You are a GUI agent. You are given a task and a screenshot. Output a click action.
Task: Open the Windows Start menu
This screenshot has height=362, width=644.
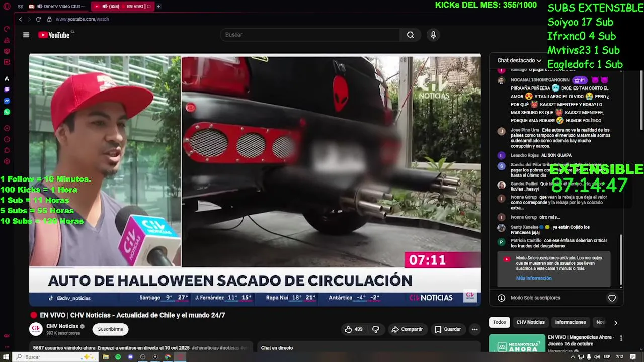6,357
